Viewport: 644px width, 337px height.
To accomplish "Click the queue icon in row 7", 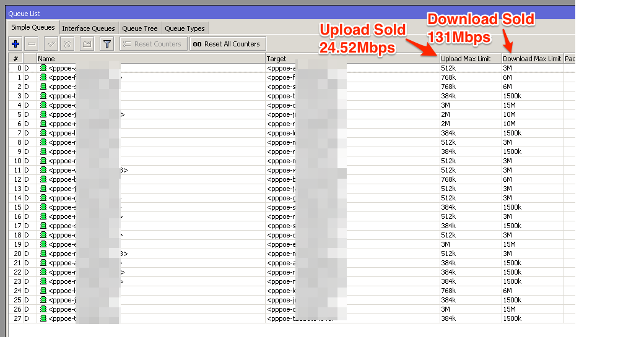I will [43, 133].
